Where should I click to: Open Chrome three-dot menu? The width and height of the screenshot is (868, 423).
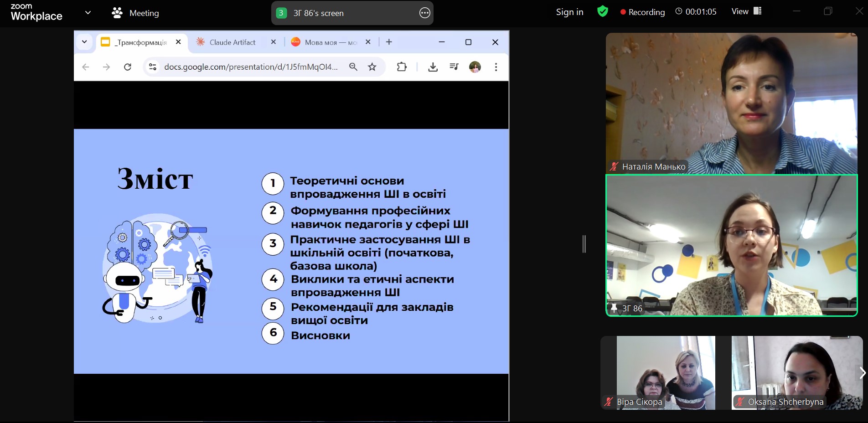click(496, 67)
